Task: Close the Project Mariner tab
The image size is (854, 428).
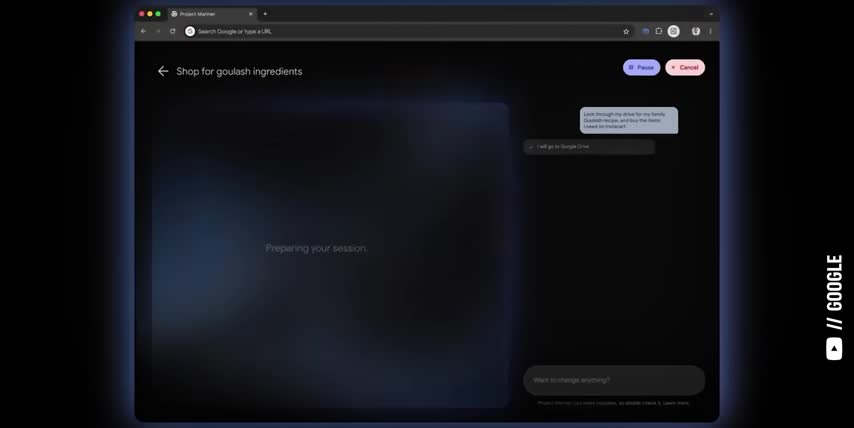Action: pyautogui.click(x=251, y=14)
